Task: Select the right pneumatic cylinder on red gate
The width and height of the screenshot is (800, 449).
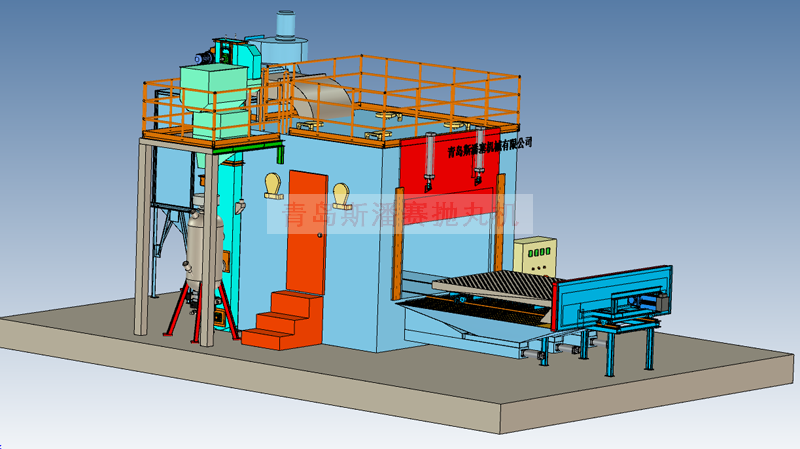Action: click(479, 153)
